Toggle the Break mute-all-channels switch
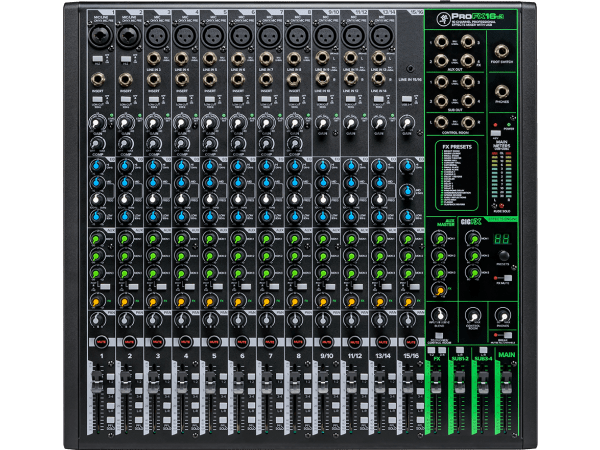The image size is (600, 450). (507, 335)
